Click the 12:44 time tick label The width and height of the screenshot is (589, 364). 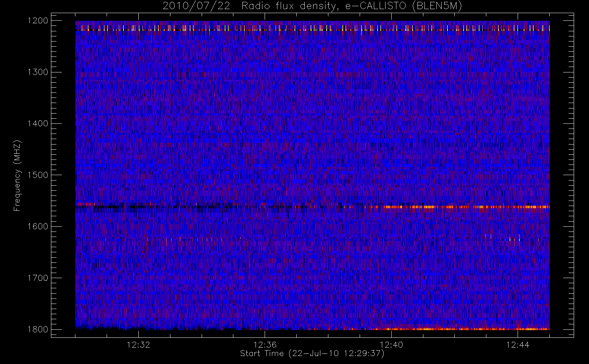tap(518, 345)
